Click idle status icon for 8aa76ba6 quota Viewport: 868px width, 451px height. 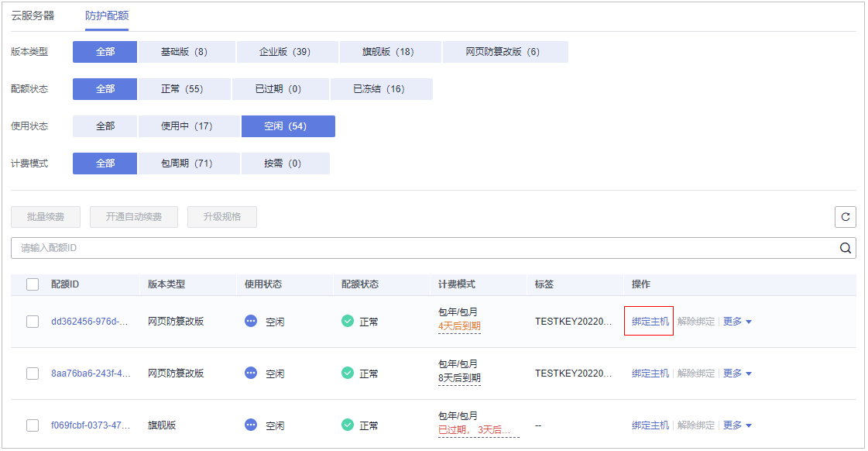[251, 373]
